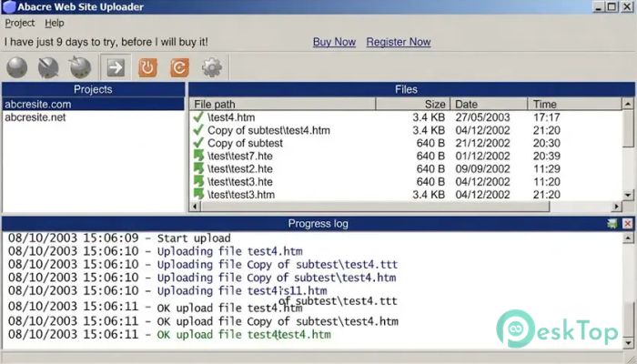Click checkmark icon of Copy of subtest\test4.htm
Screen dimensions: 637x364
coord(198,130)
